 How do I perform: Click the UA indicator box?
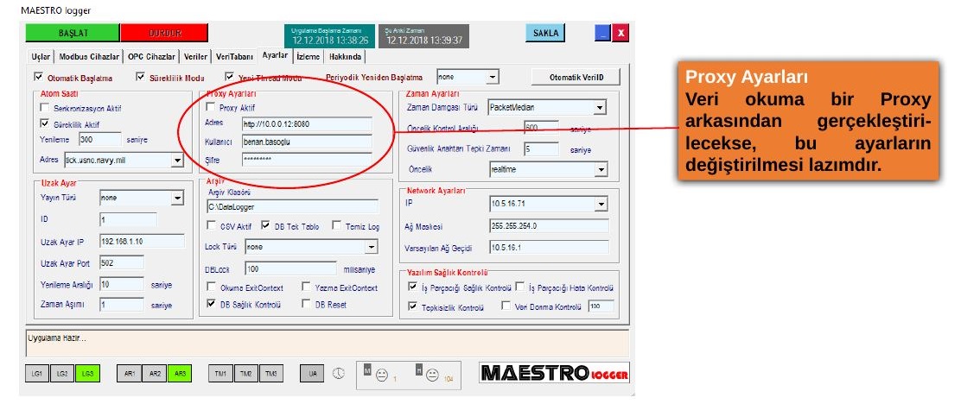[x=312, y=374]
